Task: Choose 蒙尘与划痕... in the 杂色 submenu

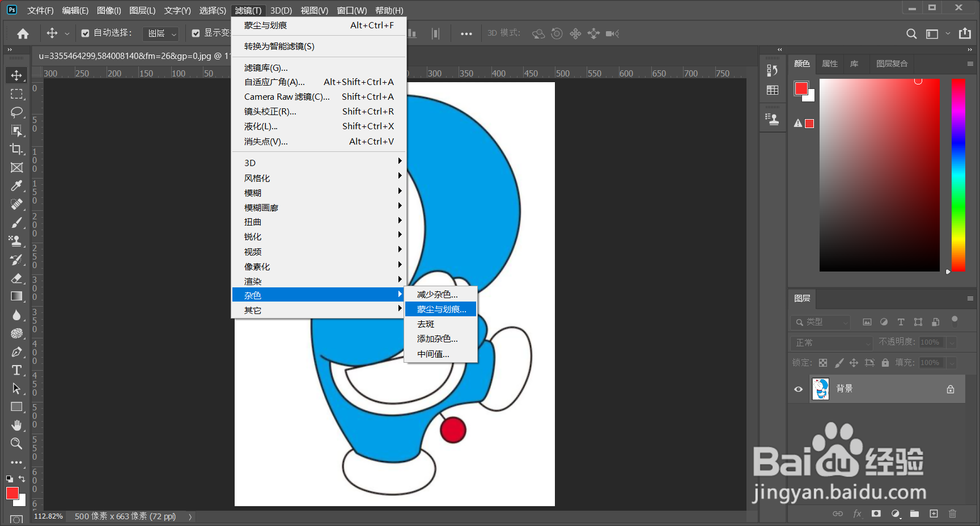Action: point(440,309)
